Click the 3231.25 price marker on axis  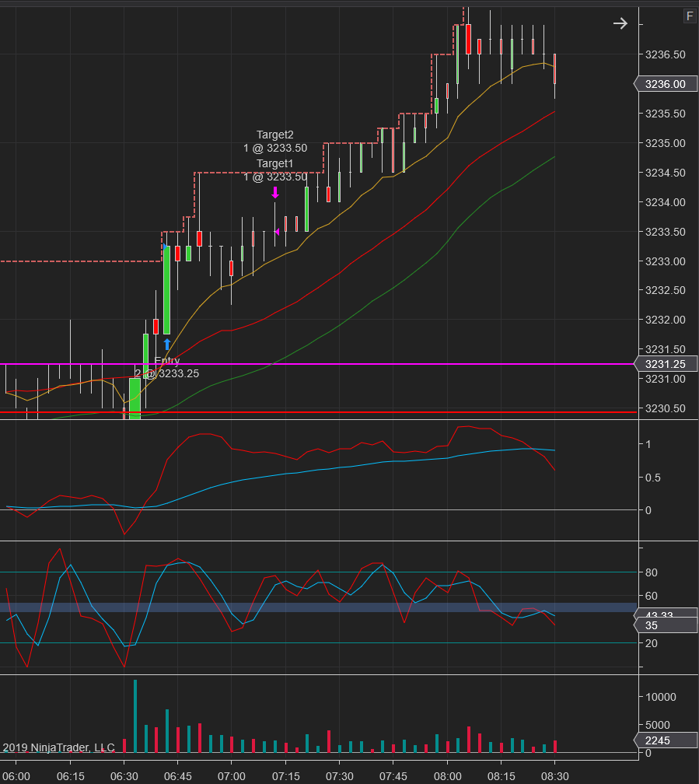click(666, 364)
